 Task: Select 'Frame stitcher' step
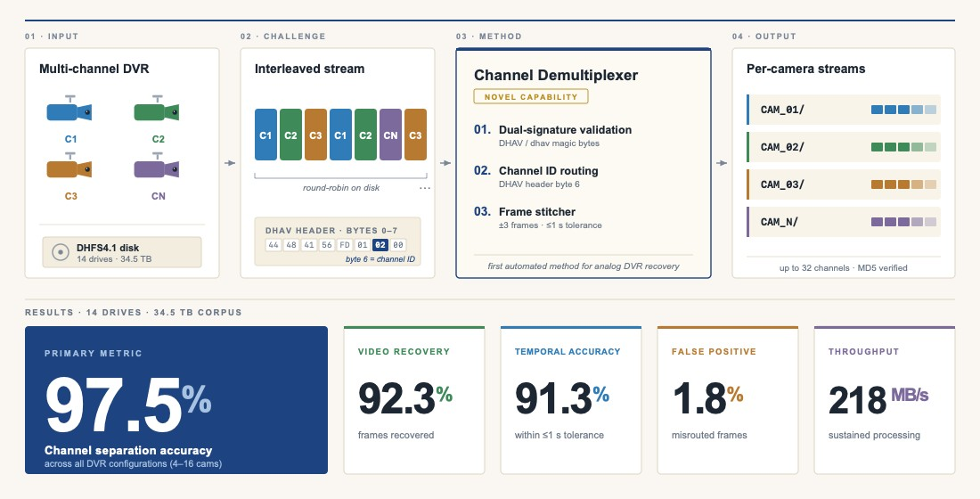(x=537, y=211)
